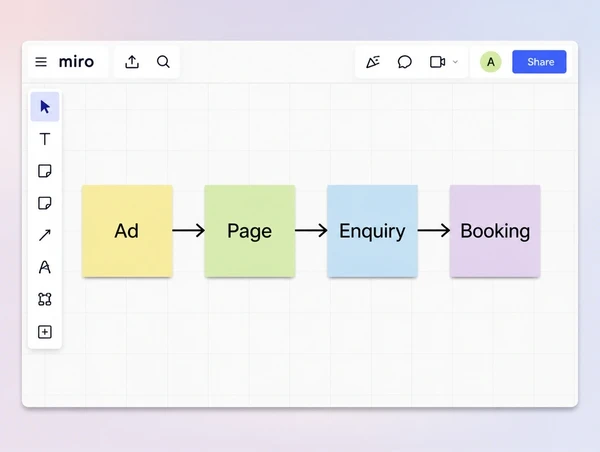Click the user avatar labeled A
600x452 pixels.
point(491,62)
